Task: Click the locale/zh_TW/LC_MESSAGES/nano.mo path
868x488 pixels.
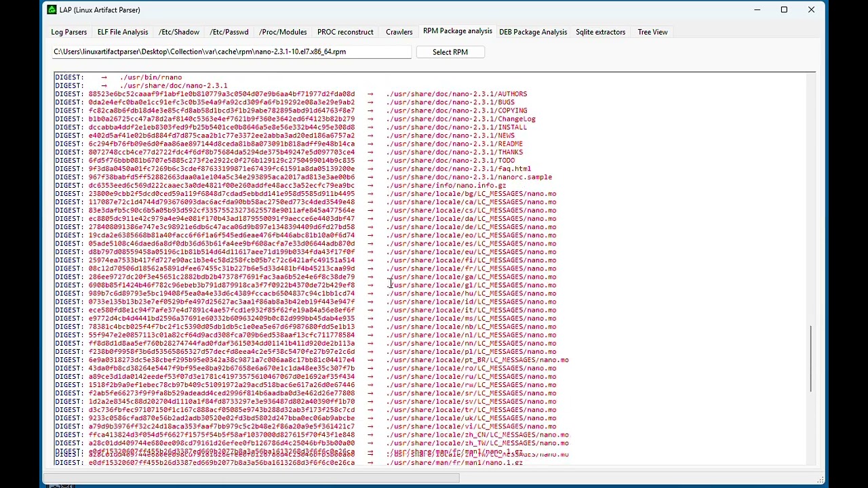Action: point(477,443)
